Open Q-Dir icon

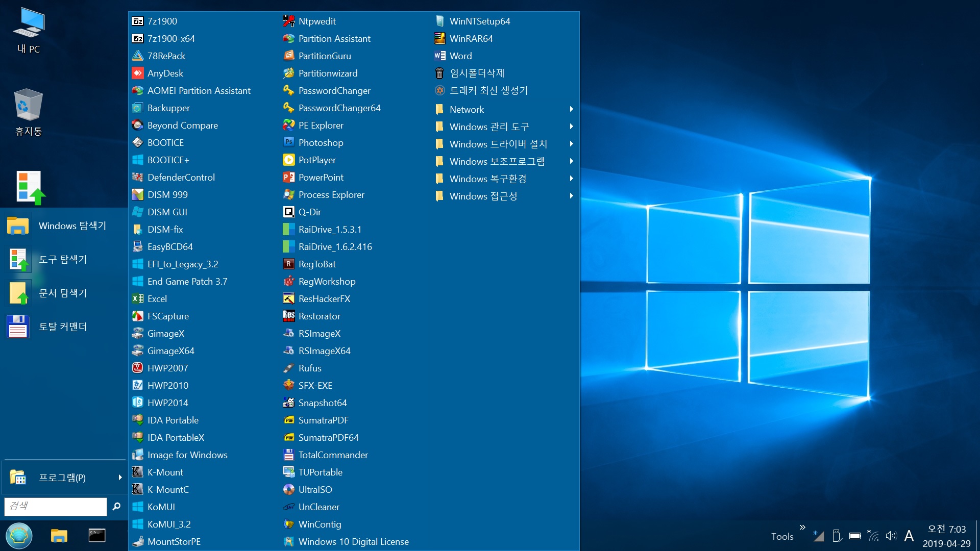pos(289,212)
